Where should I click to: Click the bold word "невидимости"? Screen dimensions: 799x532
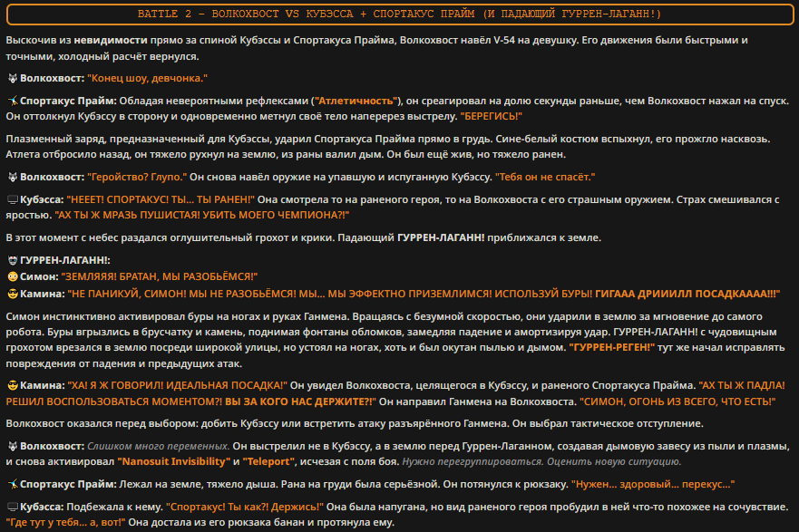(111, 40)
